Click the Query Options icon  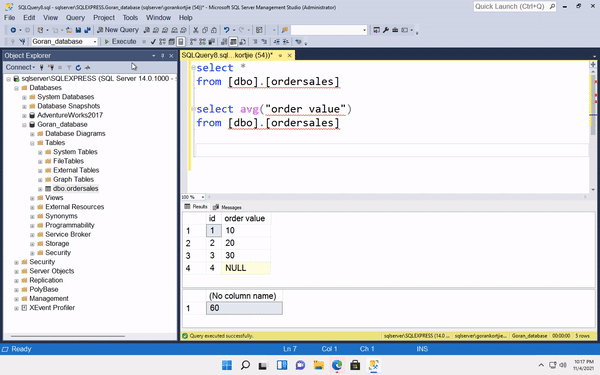(171, 41)
